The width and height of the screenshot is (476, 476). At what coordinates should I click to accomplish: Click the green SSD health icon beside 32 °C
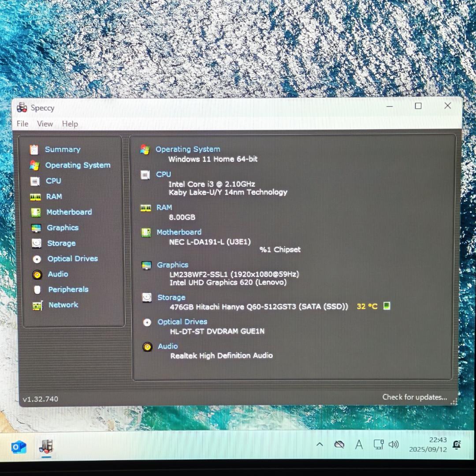[x=386, y=306]
